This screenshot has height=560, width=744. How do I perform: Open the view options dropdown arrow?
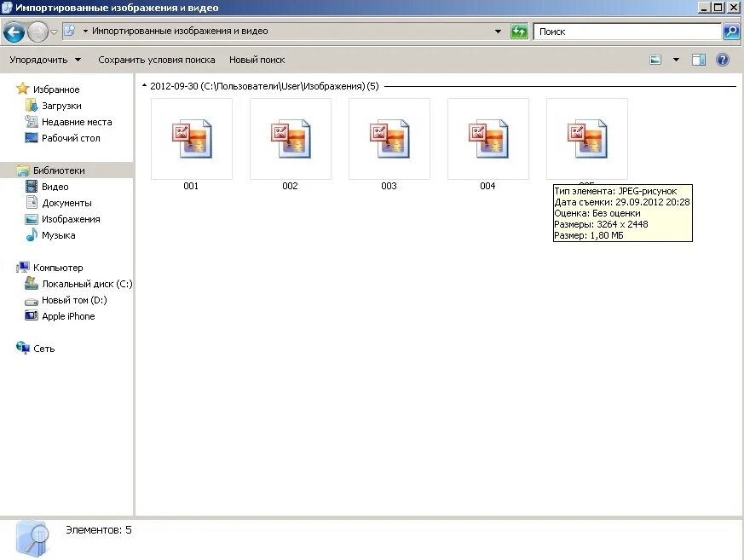pyautogui.click(x=676, y=60)
